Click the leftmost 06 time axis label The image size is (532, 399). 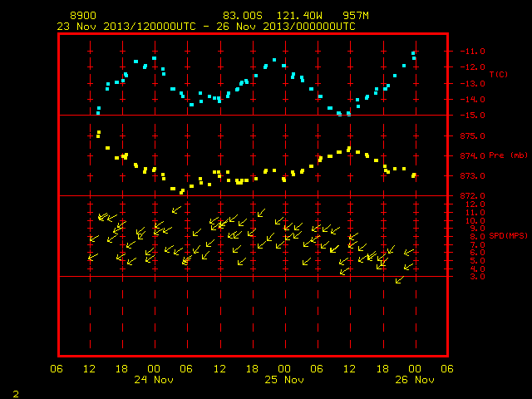click(57, 368)
